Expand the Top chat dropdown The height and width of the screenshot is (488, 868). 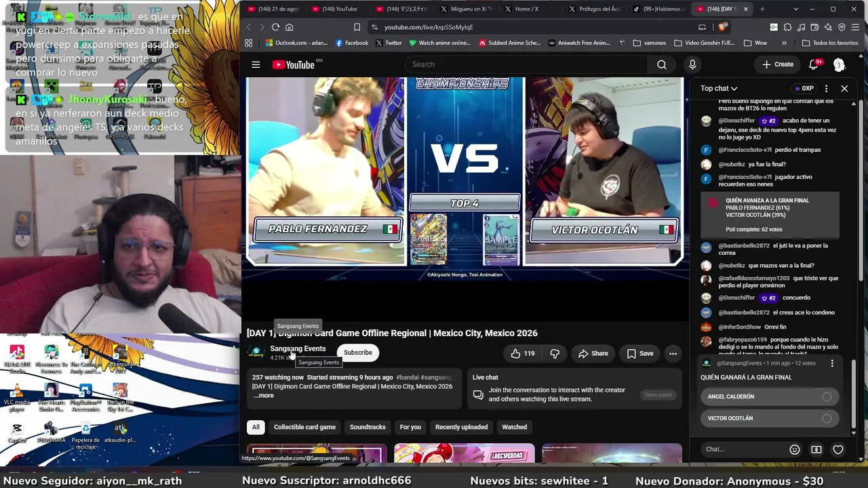(719, 89)
